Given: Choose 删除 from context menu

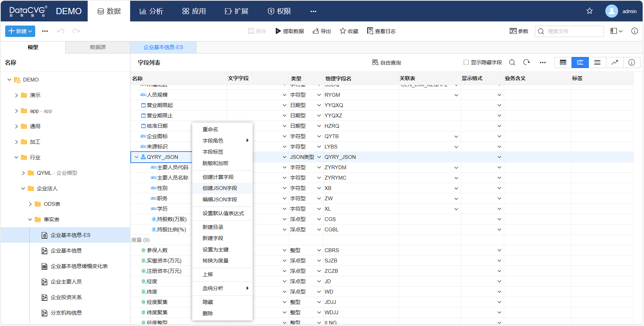Looking at the screenshot, I should [x=222, y=313].
